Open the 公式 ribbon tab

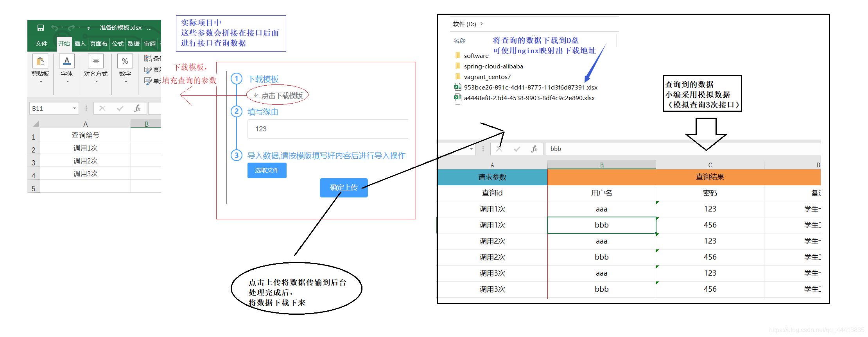click(118, 43)
